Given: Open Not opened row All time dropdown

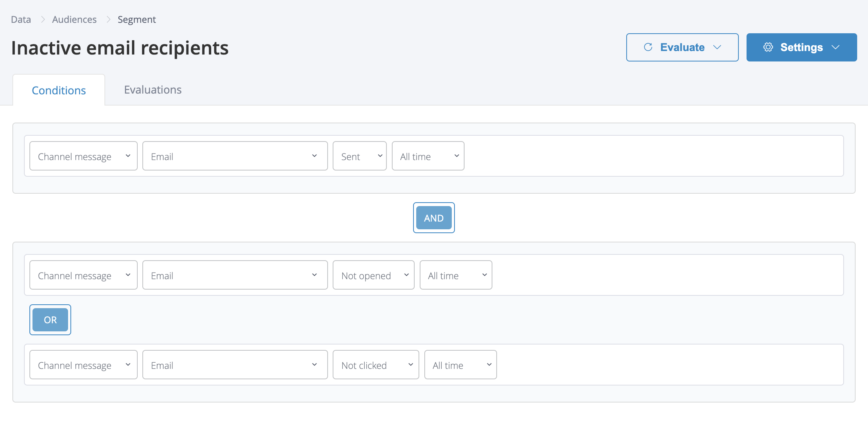Looking at the screenshot, I should pos(456,275).
